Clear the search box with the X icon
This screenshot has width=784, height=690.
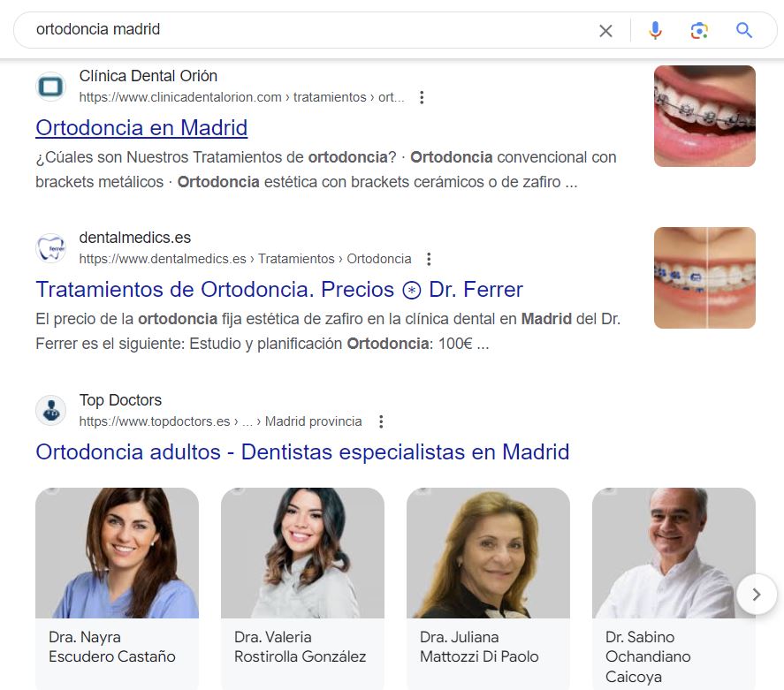click(x=605, y=31)
